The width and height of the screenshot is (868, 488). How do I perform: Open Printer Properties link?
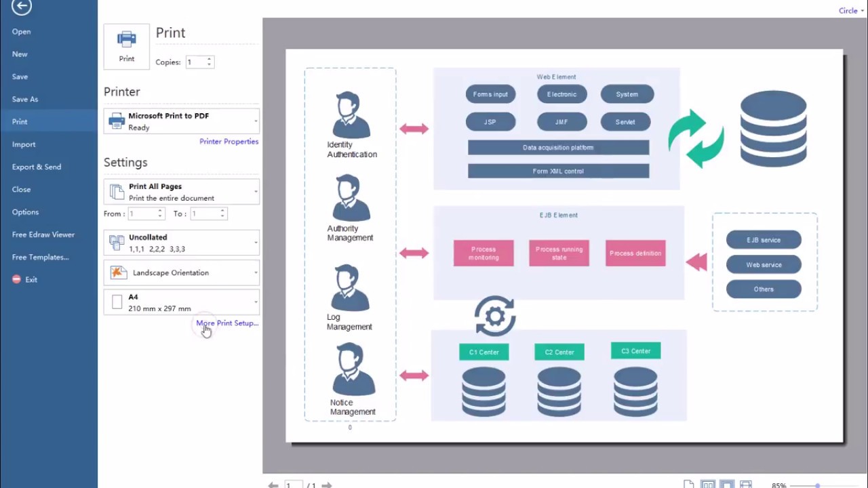229,142
